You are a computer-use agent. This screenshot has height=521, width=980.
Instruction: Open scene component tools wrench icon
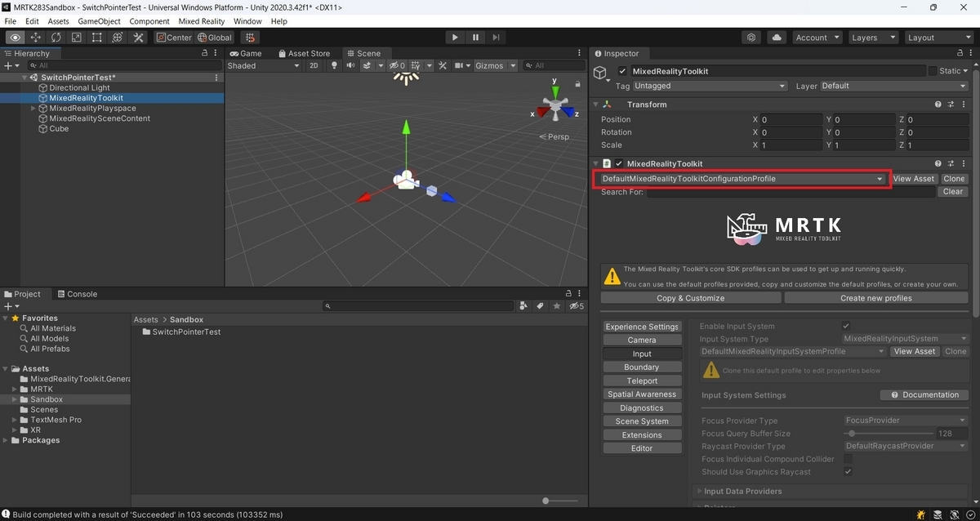(443, 65)
